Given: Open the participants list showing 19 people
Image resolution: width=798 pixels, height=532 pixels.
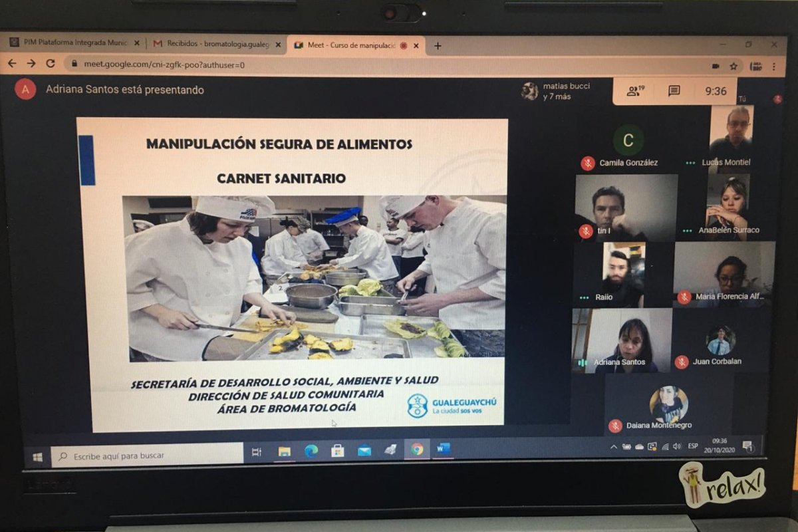Looking at the screenshot, I should [636, 91].
